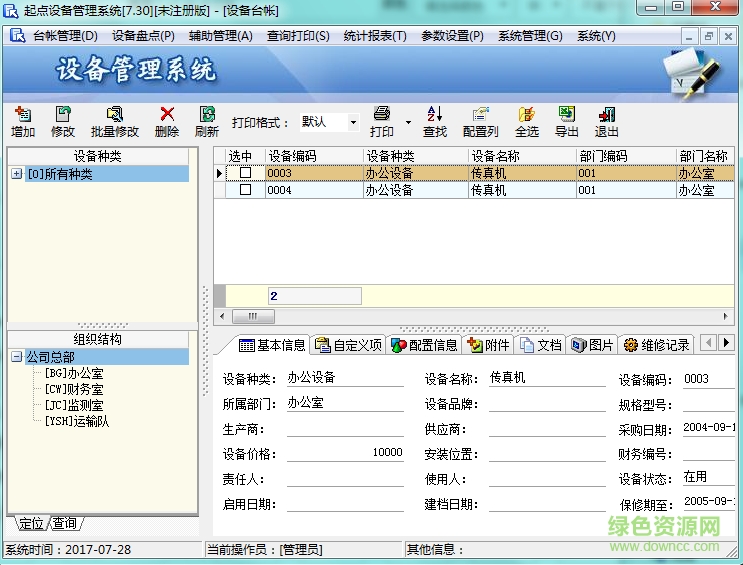Select [CW]财务室 in the organization tree
743x565 pixels.
[x=73, y=389]
